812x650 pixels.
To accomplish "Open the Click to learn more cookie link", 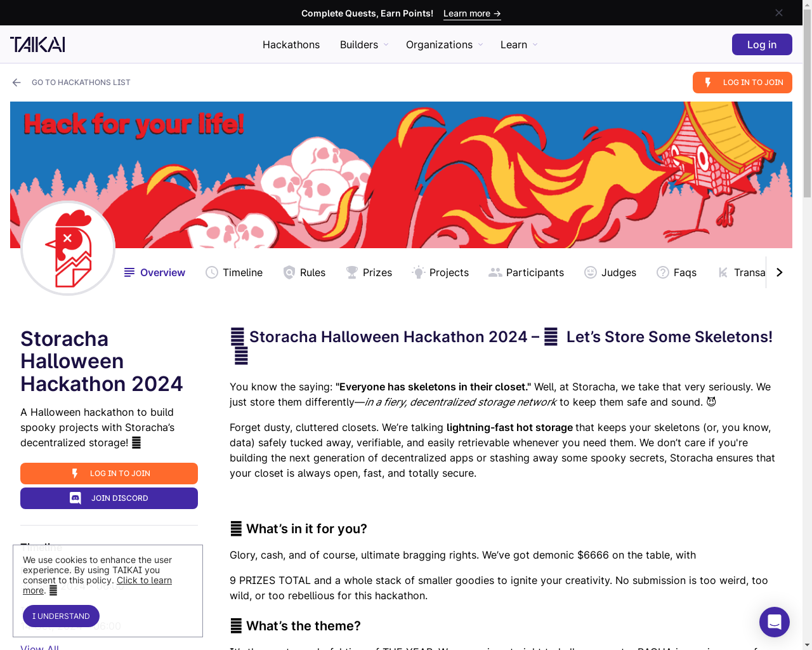I will (98, 585).
